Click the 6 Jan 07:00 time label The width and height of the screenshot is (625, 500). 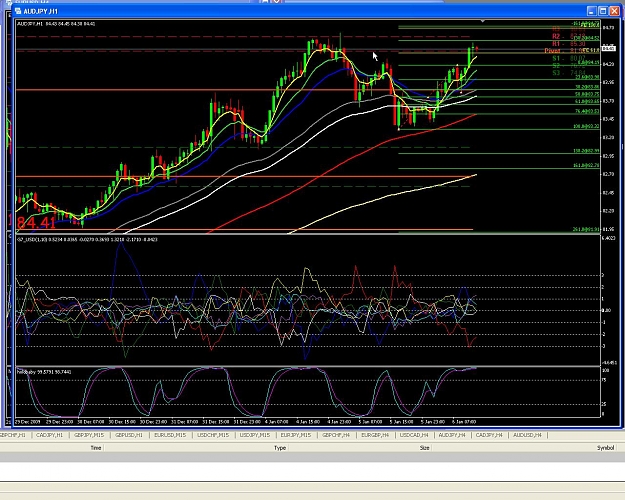point(464,421)
